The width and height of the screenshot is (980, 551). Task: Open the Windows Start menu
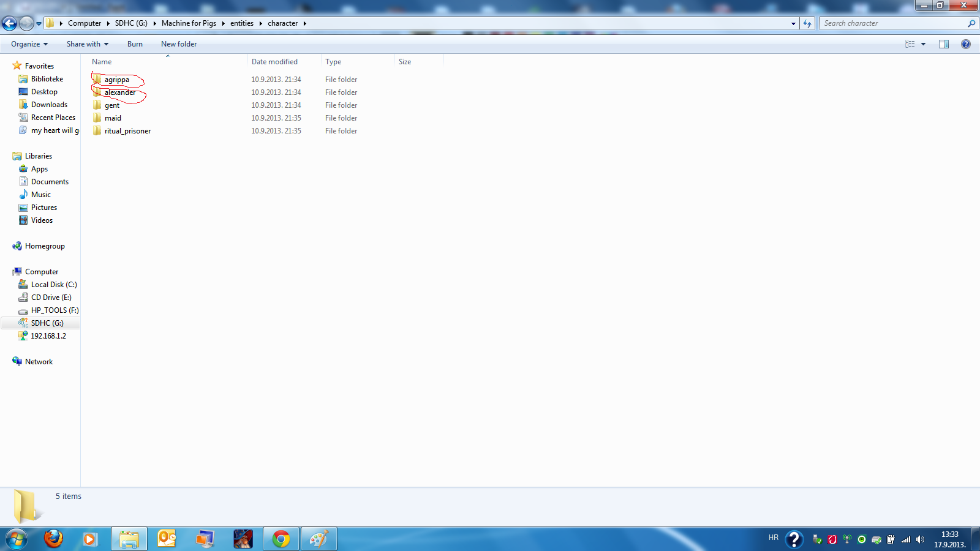(17, 539)
